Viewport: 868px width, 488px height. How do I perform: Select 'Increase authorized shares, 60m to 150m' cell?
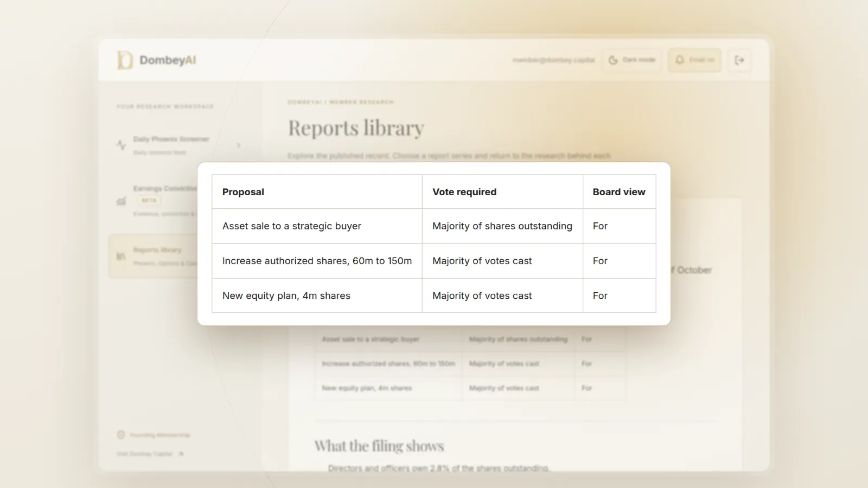coord(317,261)
